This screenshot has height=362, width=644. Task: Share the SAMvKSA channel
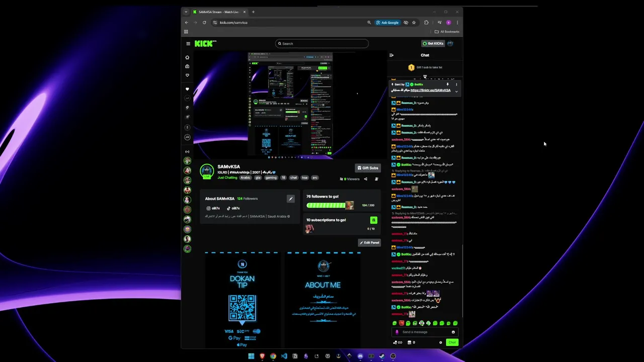[366, 179]
